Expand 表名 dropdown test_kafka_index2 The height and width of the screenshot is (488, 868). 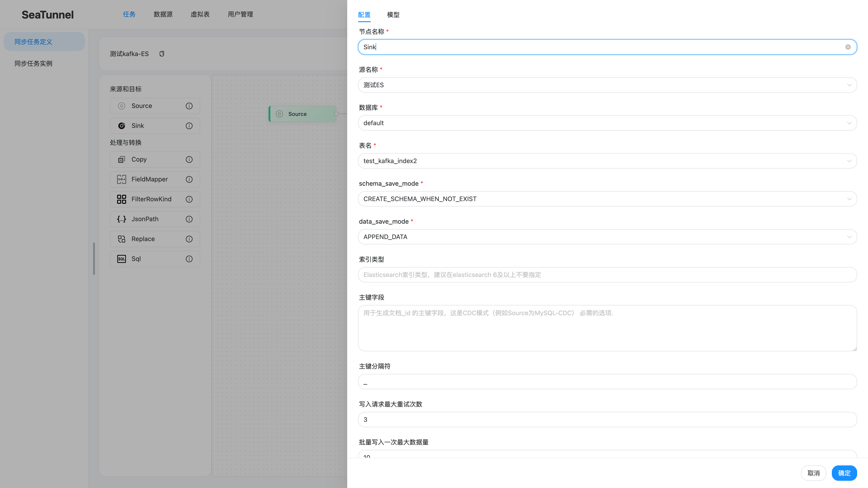point(607,161)
